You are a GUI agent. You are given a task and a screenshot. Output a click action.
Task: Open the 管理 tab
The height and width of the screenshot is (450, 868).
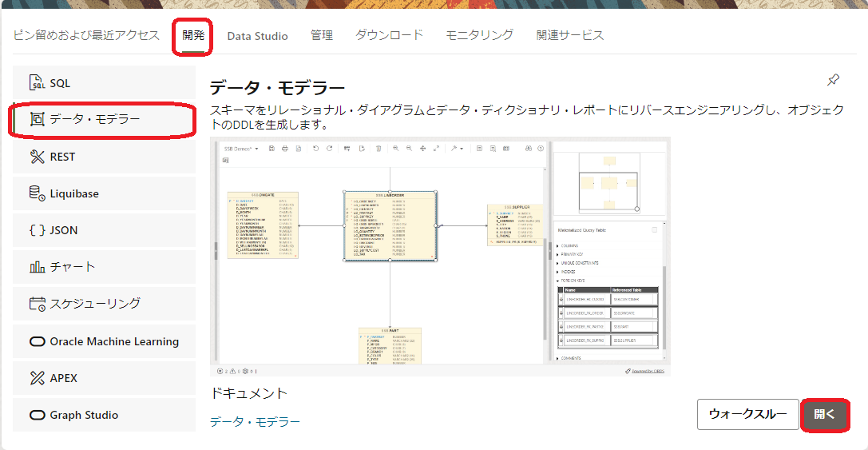(322, 35)
